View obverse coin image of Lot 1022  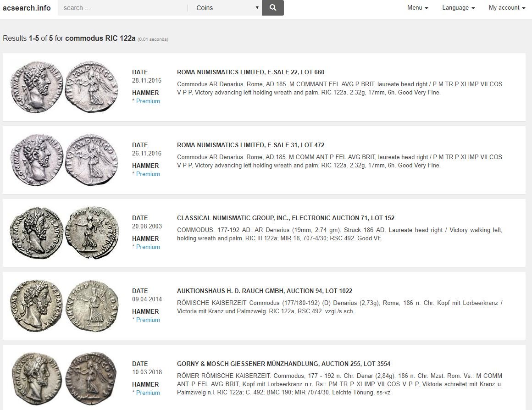(36, 306)
